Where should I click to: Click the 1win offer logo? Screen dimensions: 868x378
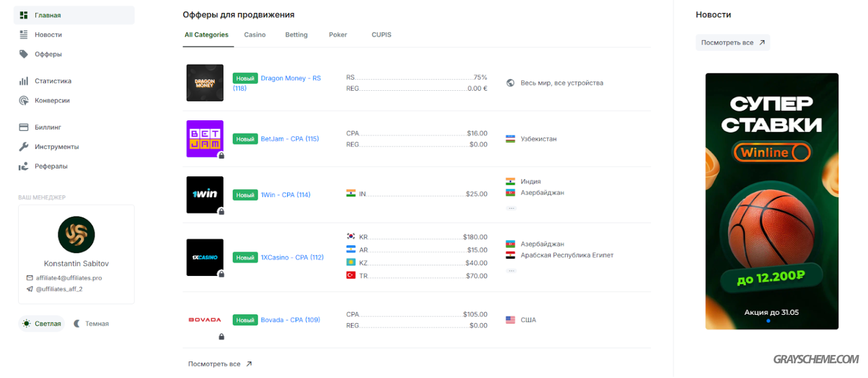(x=205, y=195)
